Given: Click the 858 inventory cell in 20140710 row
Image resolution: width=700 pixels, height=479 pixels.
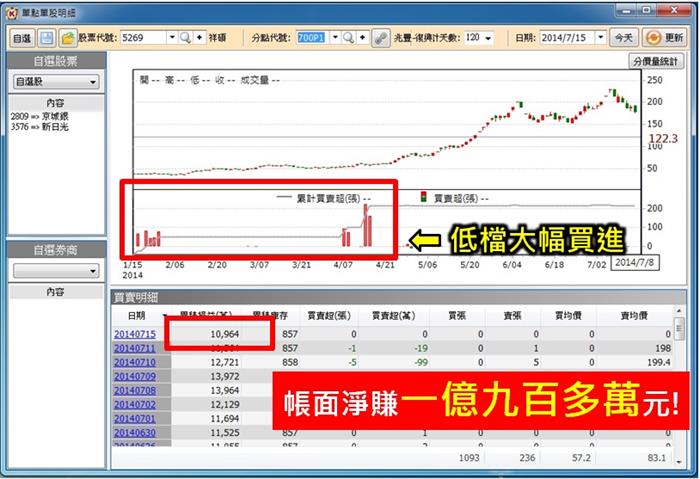Looking at the screenshot, I should [290, 362].
